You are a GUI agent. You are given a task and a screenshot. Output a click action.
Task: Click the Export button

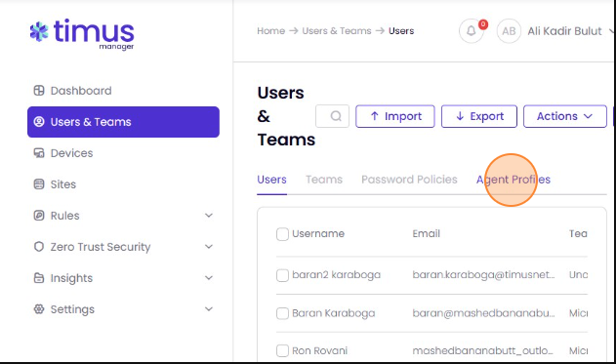479,116
